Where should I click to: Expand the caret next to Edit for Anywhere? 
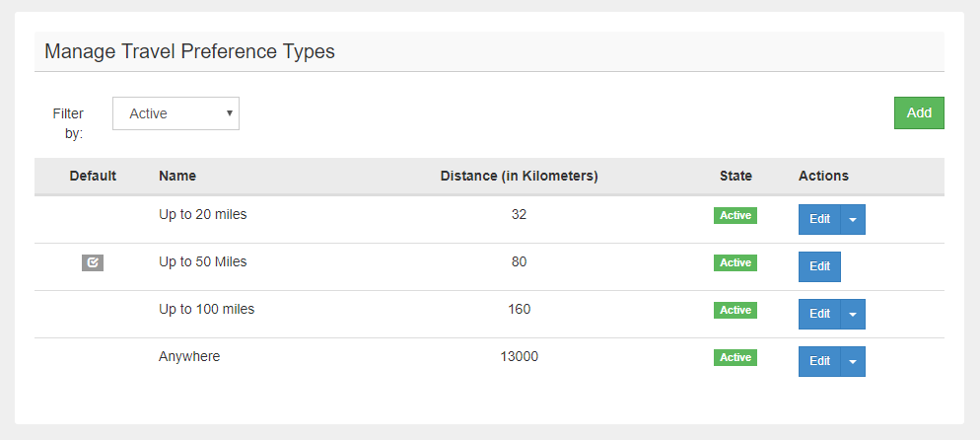click(x=853, y=361)
